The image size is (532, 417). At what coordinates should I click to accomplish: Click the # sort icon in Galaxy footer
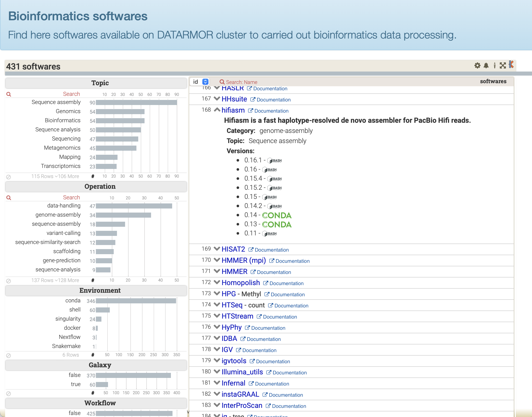click(93, 393)
